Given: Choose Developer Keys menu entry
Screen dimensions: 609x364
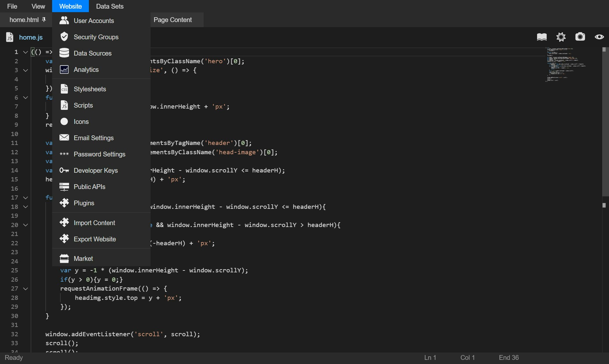Looking at the screenshot, I should pyautogui.click(x=101, y=170).
